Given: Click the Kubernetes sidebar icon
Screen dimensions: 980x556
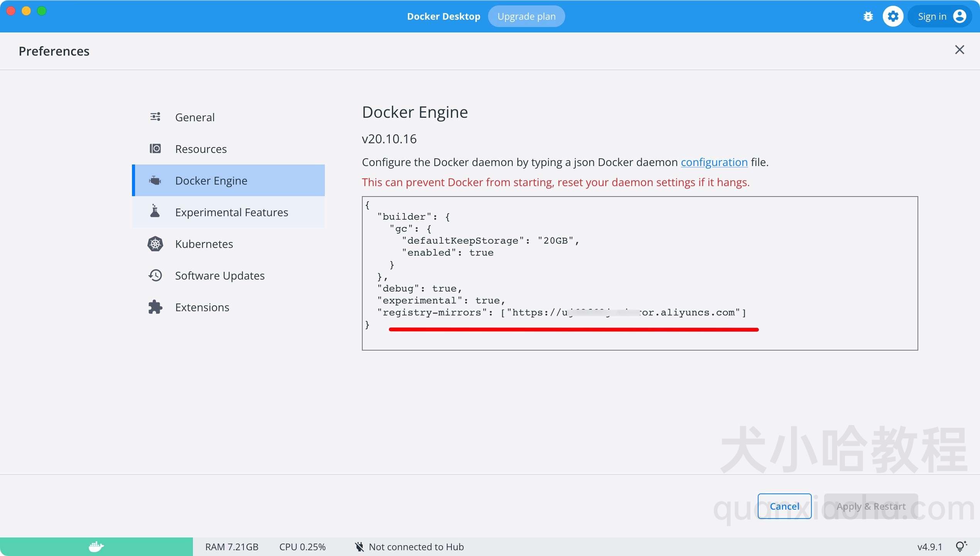Looking at the screenshot, I should pyautogui.click(x=155, y=244).
